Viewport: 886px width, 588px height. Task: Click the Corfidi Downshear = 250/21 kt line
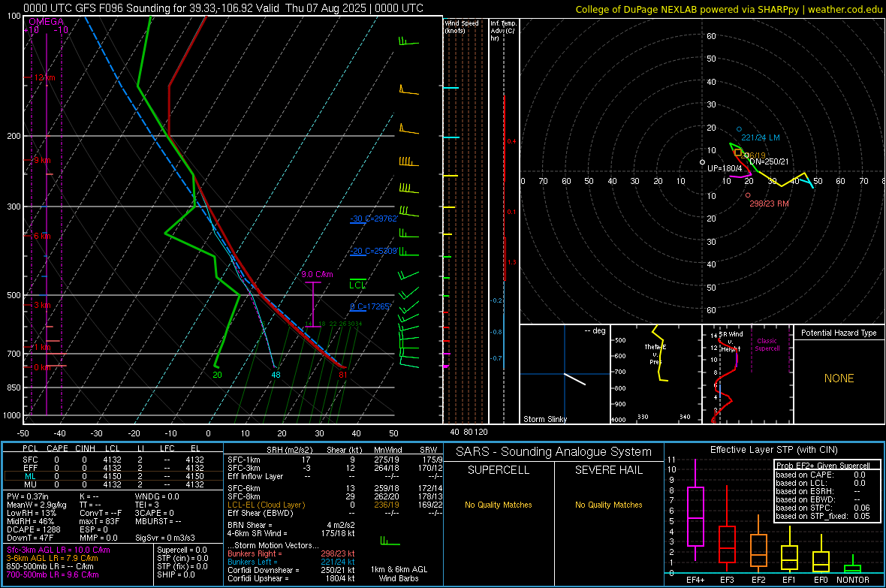pyautogui.click(x=291, y=570)
